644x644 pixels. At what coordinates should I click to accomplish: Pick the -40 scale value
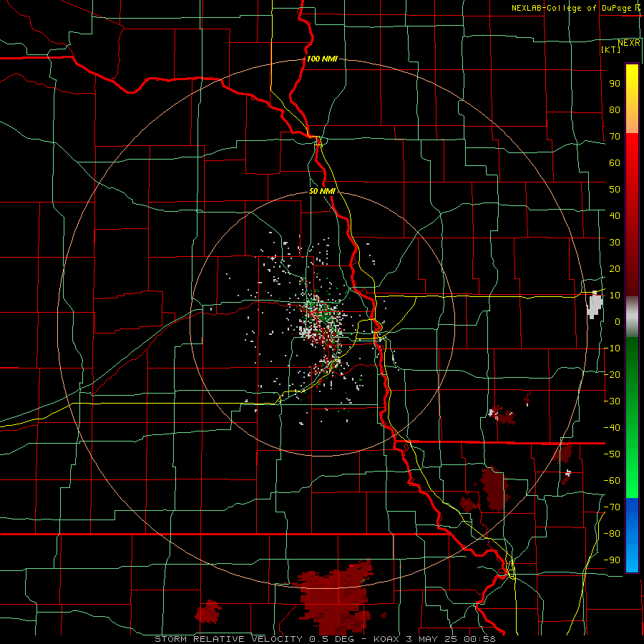point(612,428)
